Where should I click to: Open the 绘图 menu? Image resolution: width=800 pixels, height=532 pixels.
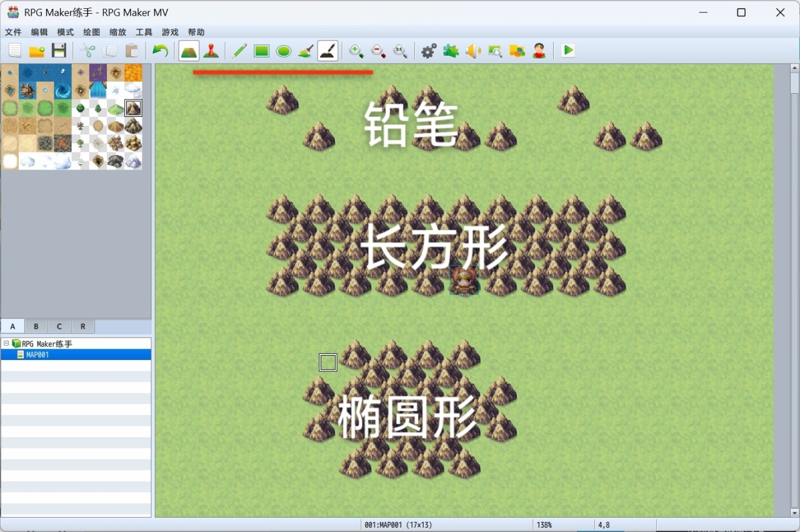pos(91,32)
